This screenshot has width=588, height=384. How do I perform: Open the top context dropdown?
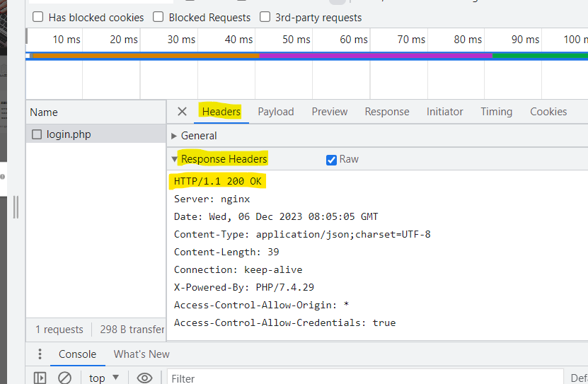(x=104, y=378)
